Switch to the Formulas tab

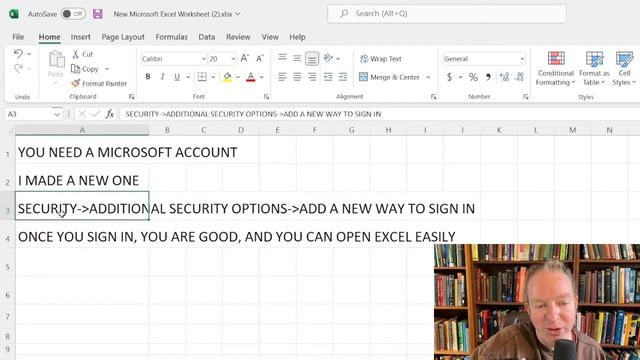point(171,37)
